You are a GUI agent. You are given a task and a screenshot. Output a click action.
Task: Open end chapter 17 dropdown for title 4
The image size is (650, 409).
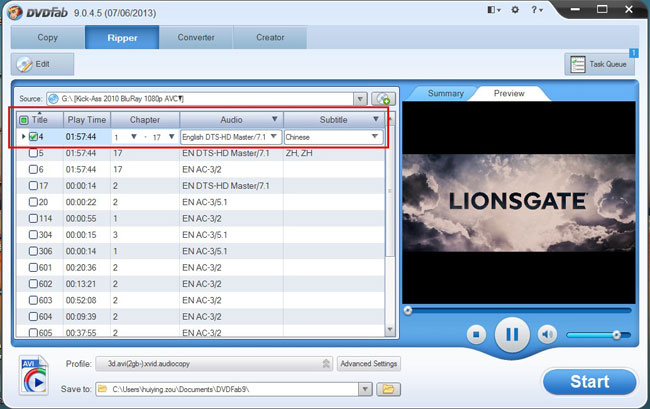click(x=171, y=137)
